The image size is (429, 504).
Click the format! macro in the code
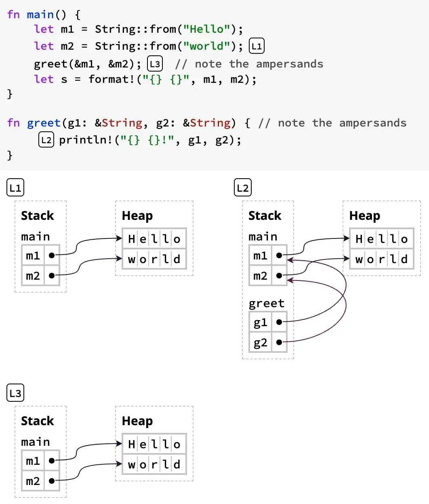112,79
